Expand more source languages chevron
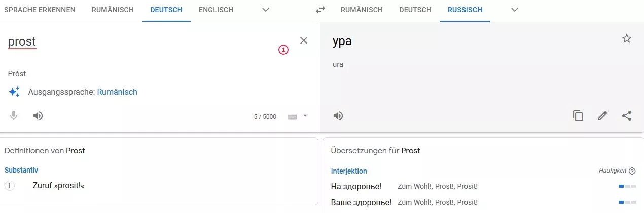This screenshot has height=213, width=644. click(x=266, y=10)
